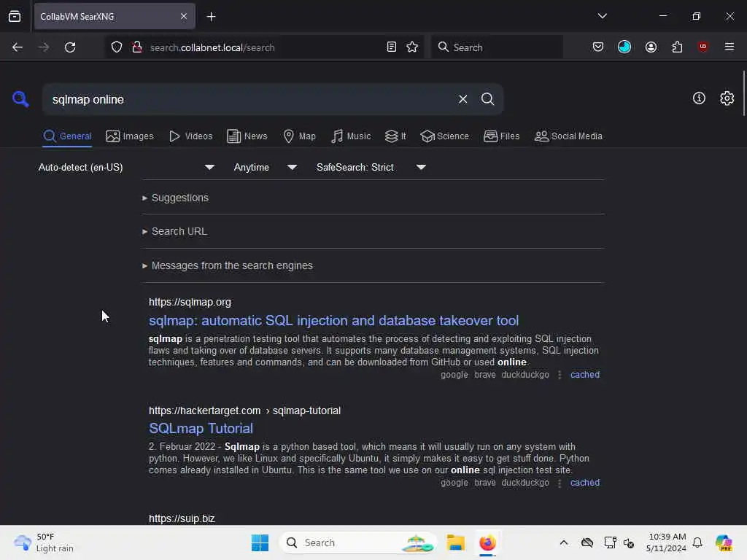Open the SearXNG About info icon
The width and height of the screenshot is (747, 560).
point(699,98)
